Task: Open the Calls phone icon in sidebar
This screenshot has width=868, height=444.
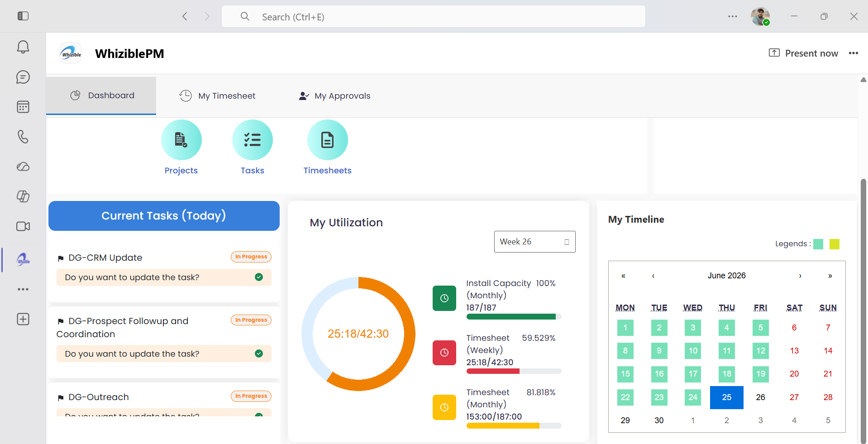Action: 23,137
